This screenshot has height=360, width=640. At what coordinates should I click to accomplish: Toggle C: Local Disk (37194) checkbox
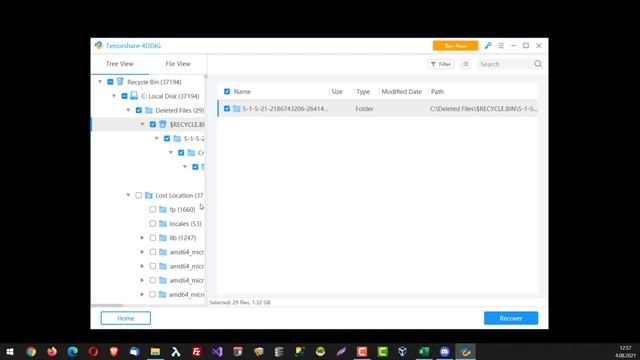tap(124, 96)
